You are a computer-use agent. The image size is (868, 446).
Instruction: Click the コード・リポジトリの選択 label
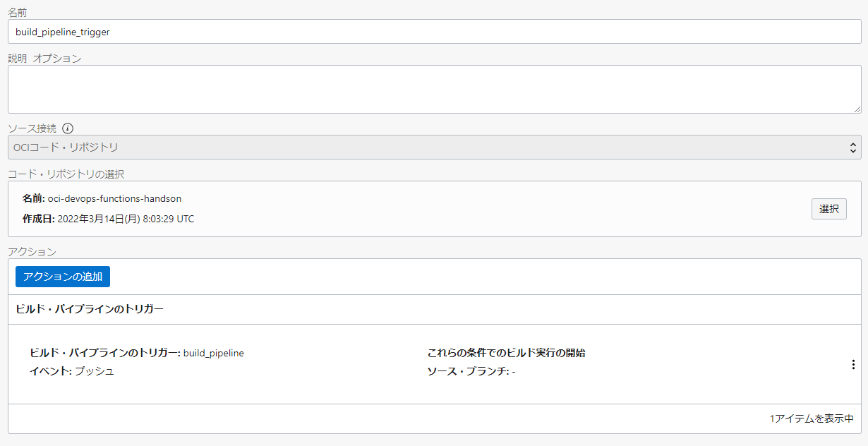click(x=66, y=174)
